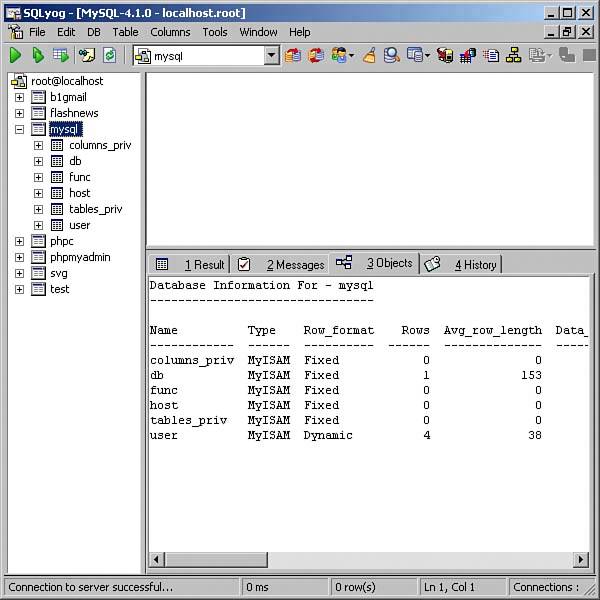Click right arrow of horizontal scrollbar
Viewport: 600px width, 600px height.
click(x=581, y=559)
